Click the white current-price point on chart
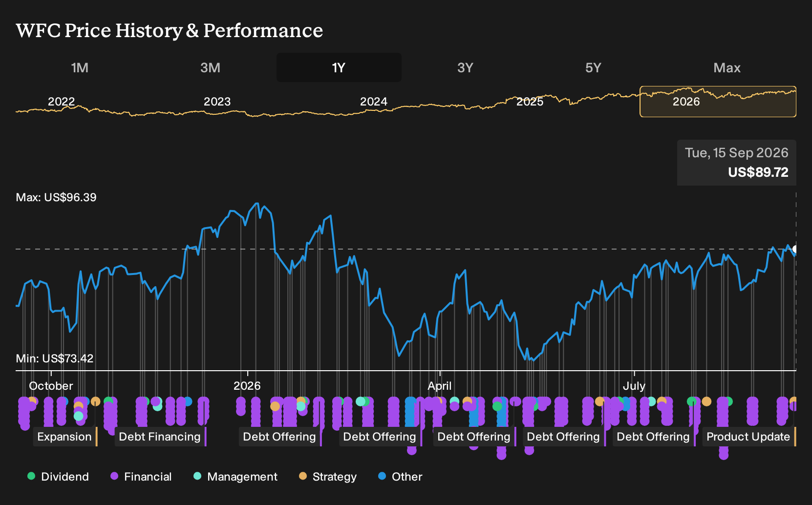The image size is (812, 505). pyautogui.click(x=795, y=249)
